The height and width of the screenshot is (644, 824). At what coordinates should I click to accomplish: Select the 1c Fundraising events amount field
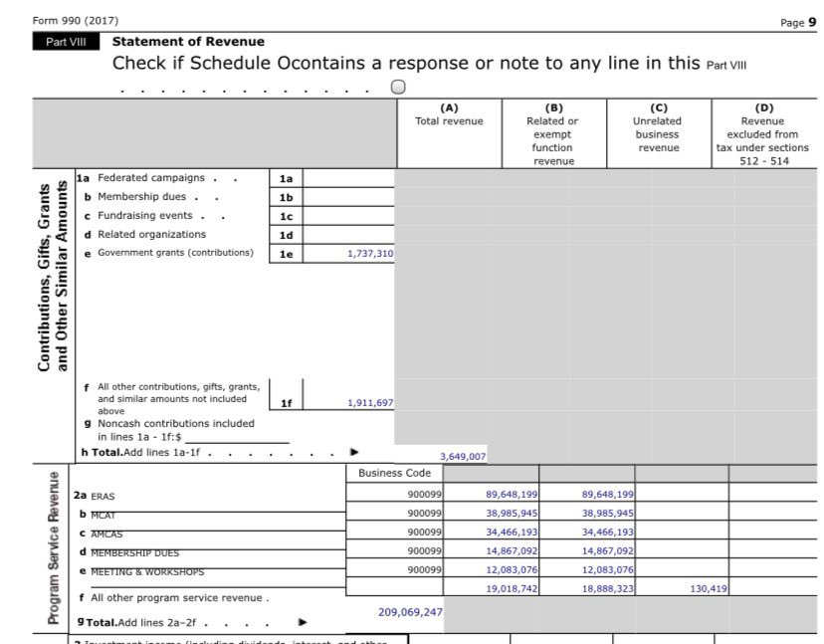(348, 216)
